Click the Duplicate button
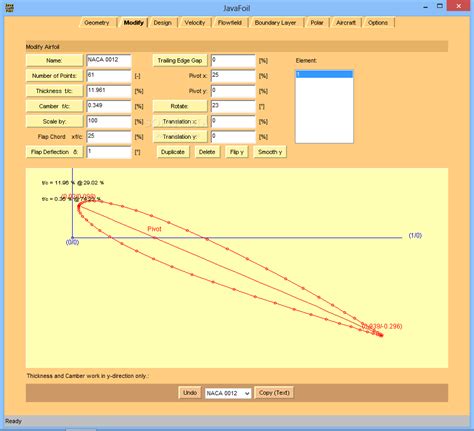Screen dimensions: 474x431 [x=173, y=152]
